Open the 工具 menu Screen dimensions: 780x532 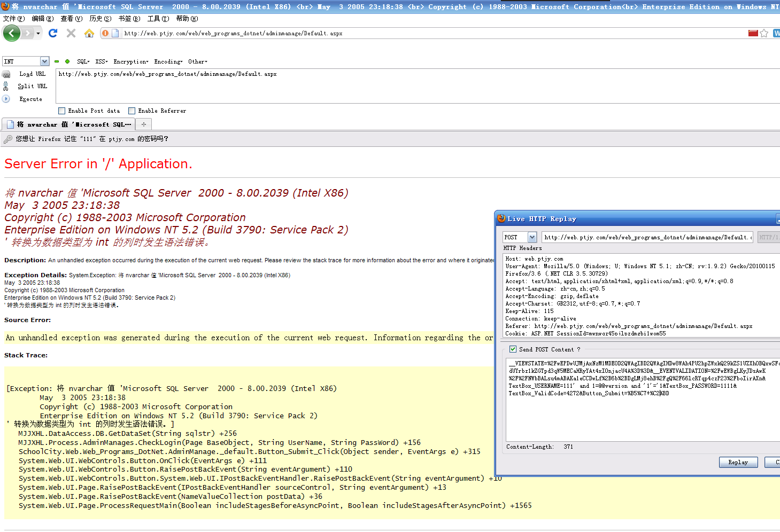coord(158,19)
